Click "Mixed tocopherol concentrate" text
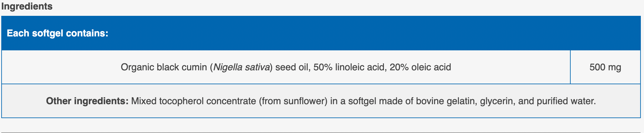 click(193, 101)
